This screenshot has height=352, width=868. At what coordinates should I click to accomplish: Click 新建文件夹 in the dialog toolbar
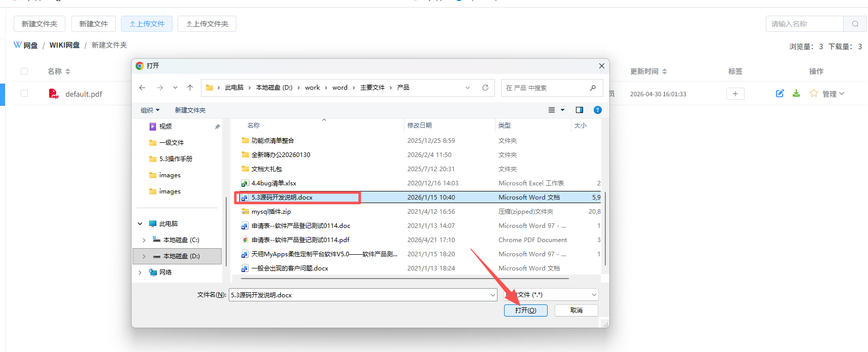[x=190, y=110]
